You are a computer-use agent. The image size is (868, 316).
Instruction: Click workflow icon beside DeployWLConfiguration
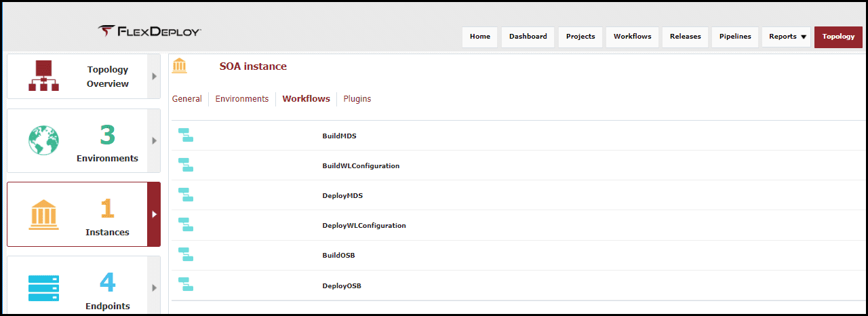[x=186, y=224]
